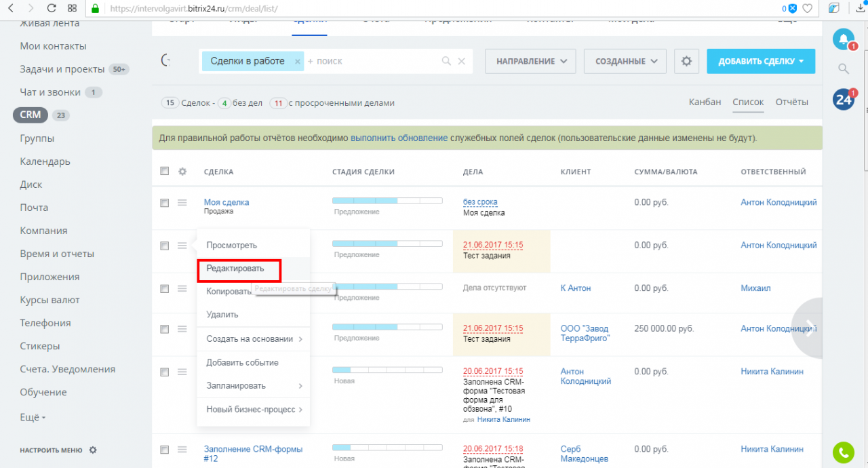
Task: Switch to Канбан view
Action: click(x=705, y=102)
